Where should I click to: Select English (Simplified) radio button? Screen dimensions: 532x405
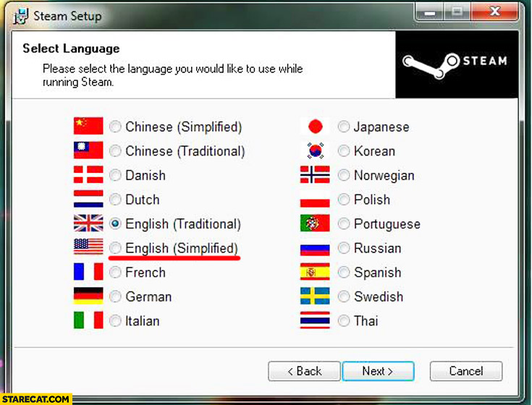[x=115, y=248]
